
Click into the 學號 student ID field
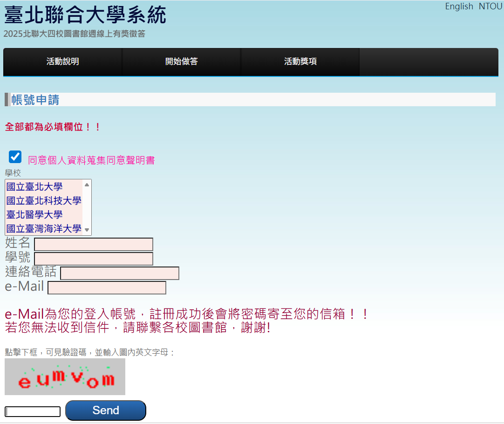click(x=94, y=259)
